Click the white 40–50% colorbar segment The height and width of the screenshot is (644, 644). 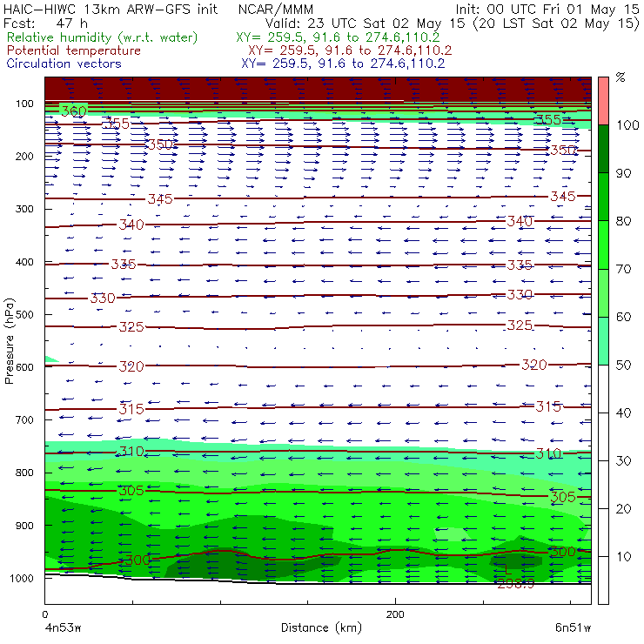pos(603,389)
